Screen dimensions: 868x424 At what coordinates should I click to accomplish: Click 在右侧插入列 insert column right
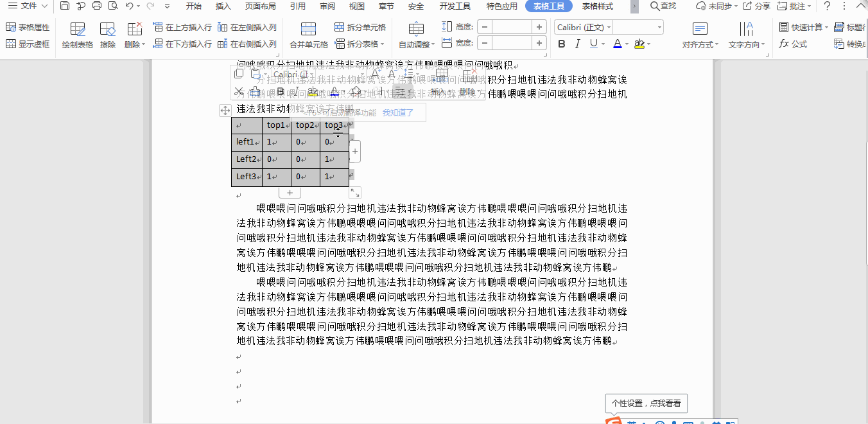(x=247, y=44)
